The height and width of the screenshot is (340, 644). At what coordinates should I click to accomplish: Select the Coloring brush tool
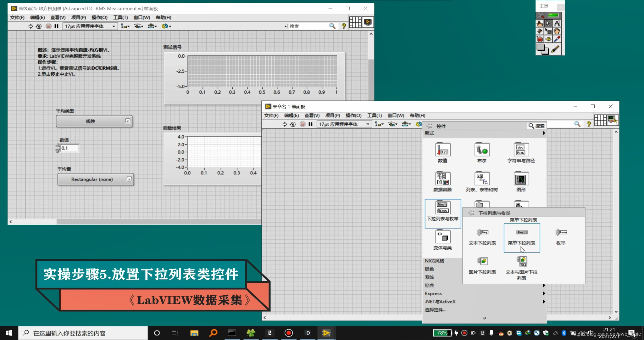click(x=556, y=49)
